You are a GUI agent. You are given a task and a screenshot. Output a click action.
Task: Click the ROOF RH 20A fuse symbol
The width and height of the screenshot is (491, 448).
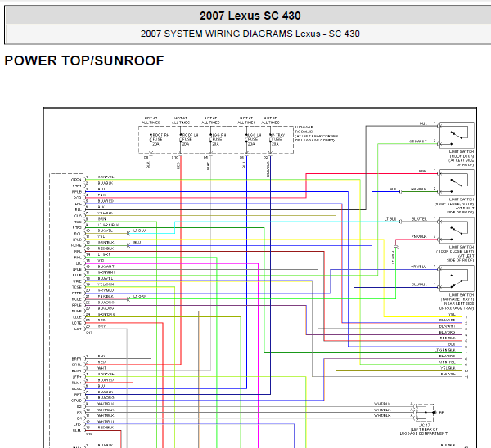click(151, 139)
